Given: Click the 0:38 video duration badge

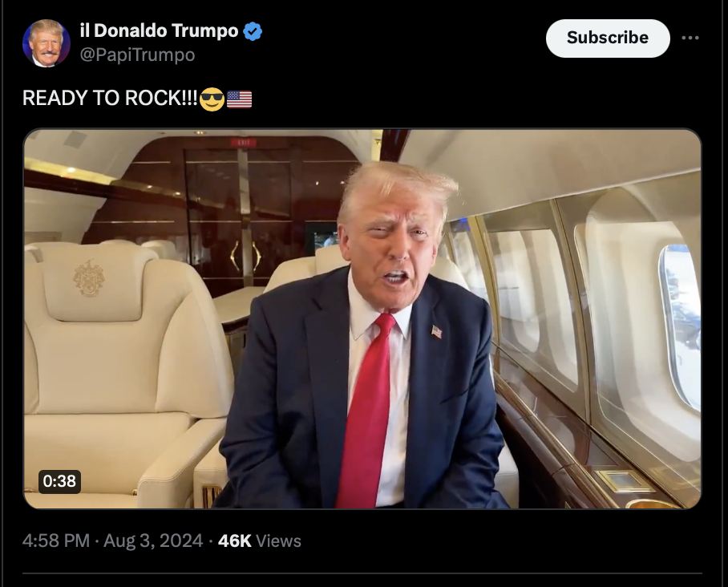Looking at the screenshot, I should click(59, 481).
